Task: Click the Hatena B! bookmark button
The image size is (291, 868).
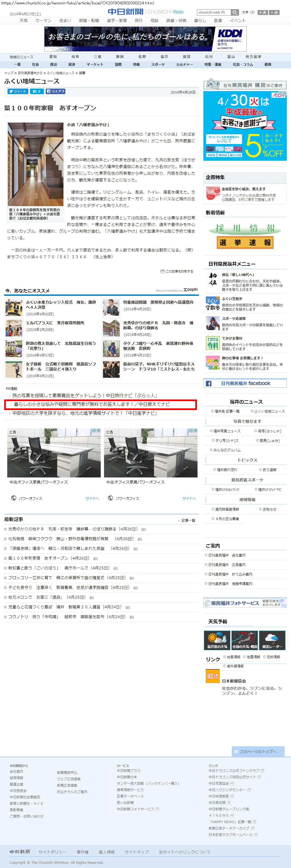Action: pos(36,91)
